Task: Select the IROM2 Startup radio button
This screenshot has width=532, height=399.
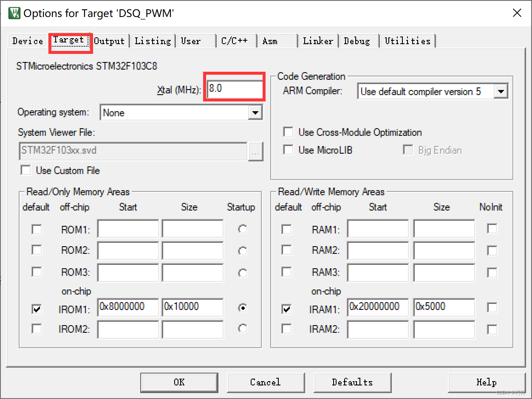Action: [x=243, y=328]
